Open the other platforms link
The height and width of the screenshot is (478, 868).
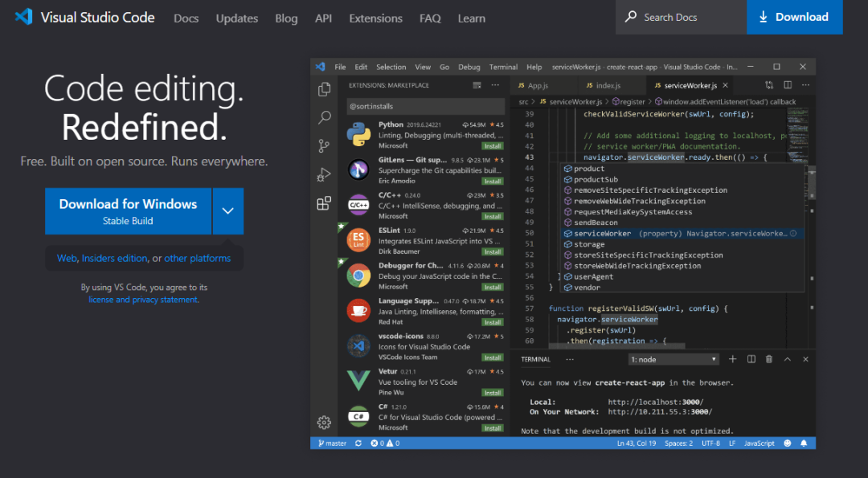click(198, 259)
